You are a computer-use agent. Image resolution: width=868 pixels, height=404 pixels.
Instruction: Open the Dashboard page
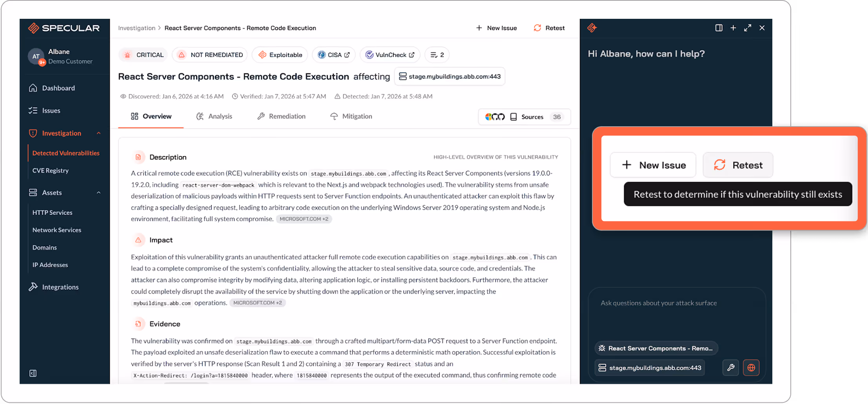coord(58,88)
